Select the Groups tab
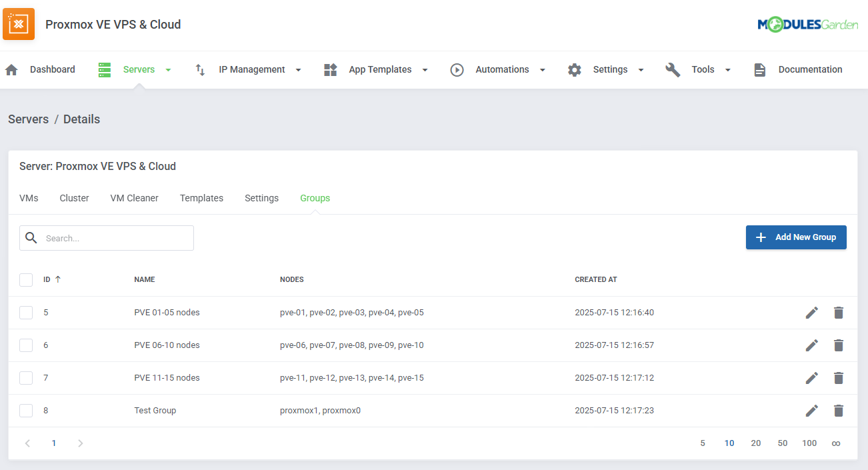This screenshot has height=470, width=868. (x=315, y=198)
